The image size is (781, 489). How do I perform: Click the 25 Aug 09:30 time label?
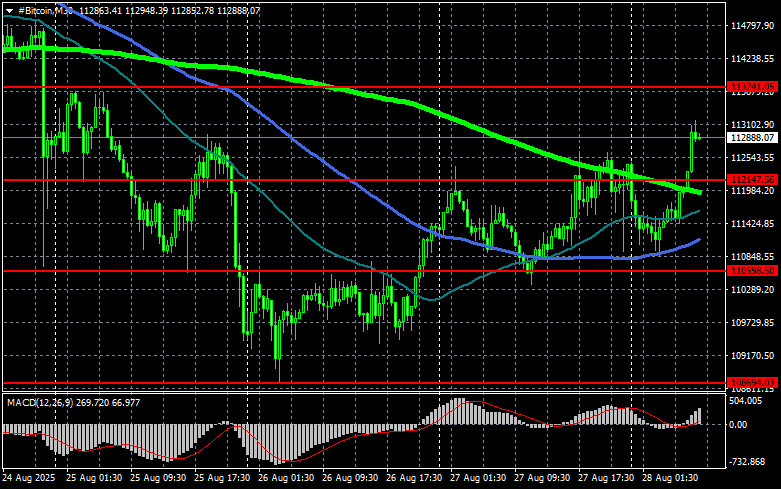pos(158,478)
